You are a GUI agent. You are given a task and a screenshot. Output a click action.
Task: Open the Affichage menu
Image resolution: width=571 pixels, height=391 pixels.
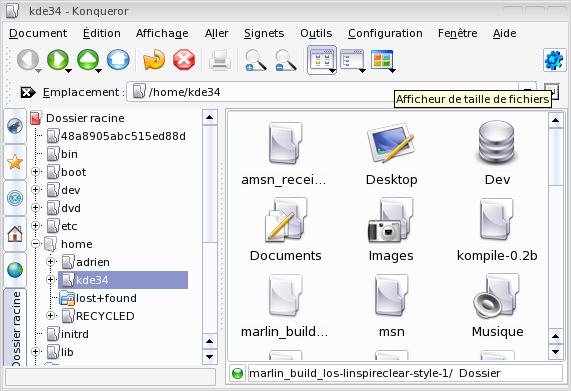(x=162, y=33)
